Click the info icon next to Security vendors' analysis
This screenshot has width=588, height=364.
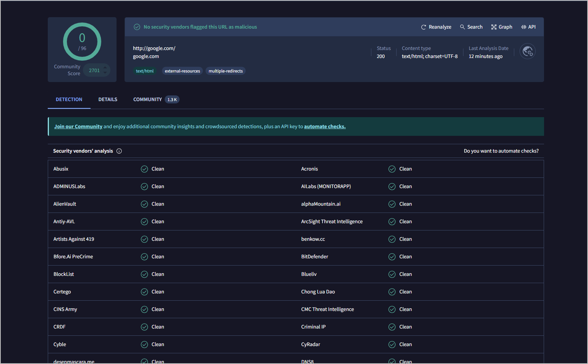coord(119,151)
